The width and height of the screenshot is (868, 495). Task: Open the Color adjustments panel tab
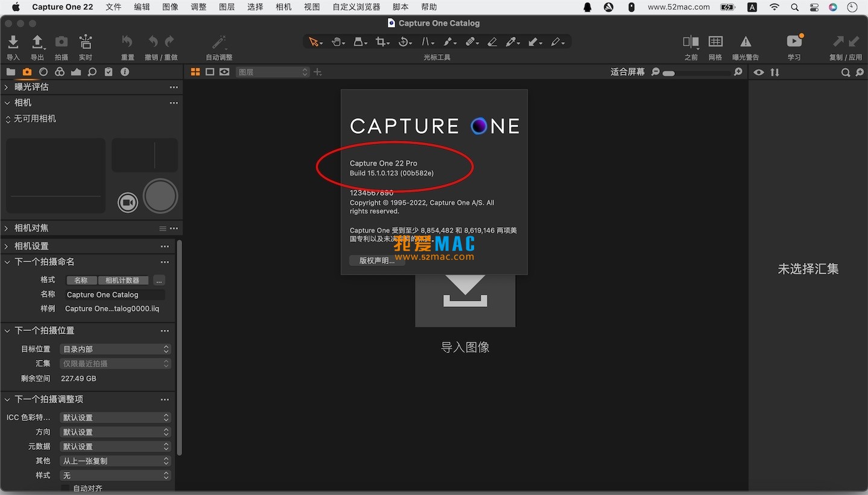[x=59, y=72]
